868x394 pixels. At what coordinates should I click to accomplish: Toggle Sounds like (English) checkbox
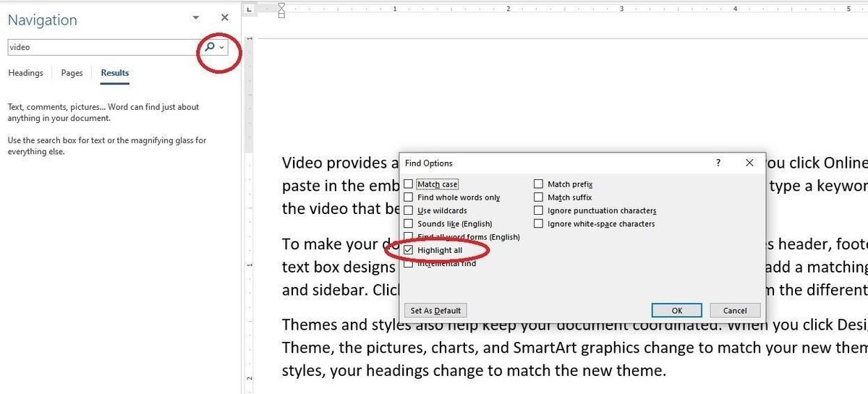[x=409, y=224]
